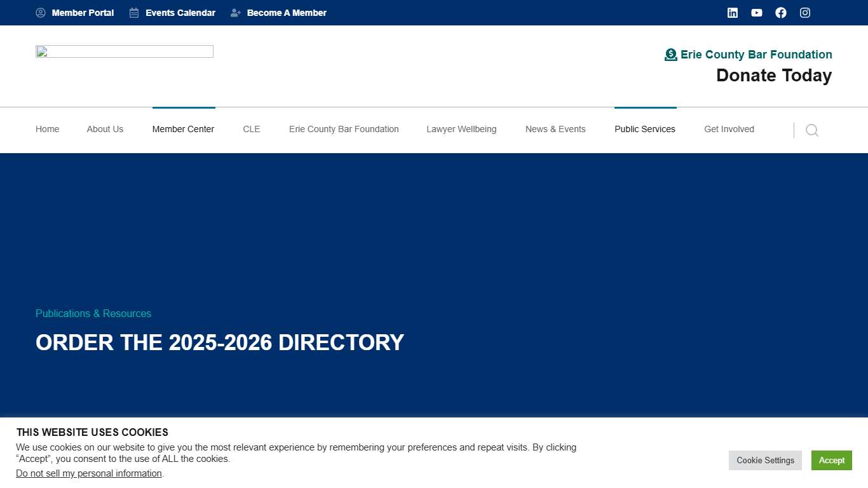Open the YouTube icon in top bar
The width and height of the screenshot is (868, 488).
pyautogui.click(x=756, y=13)
